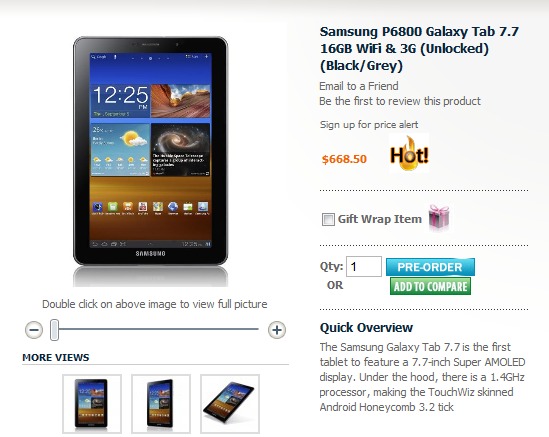This screenshot has width=549, height=437.
Task: Click the zoom in plus icon
Action: pos(277,330)
